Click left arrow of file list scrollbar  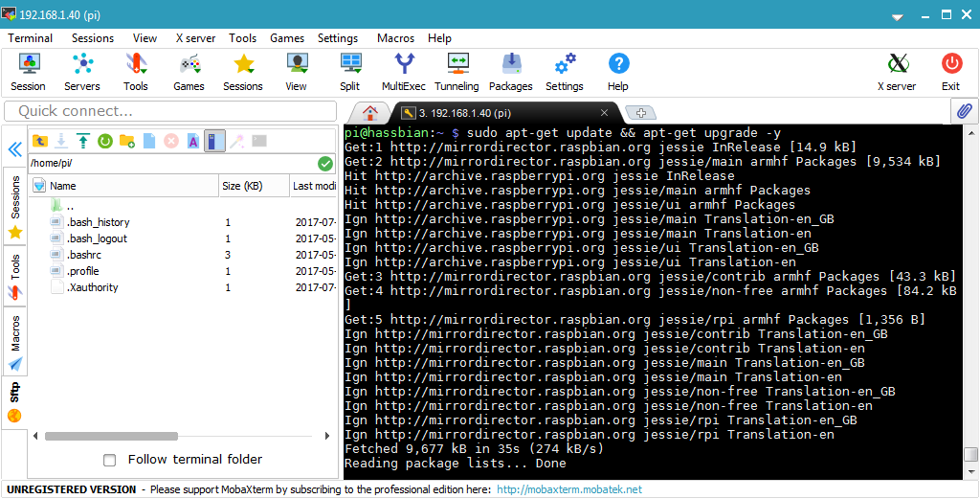pos(35,436)
